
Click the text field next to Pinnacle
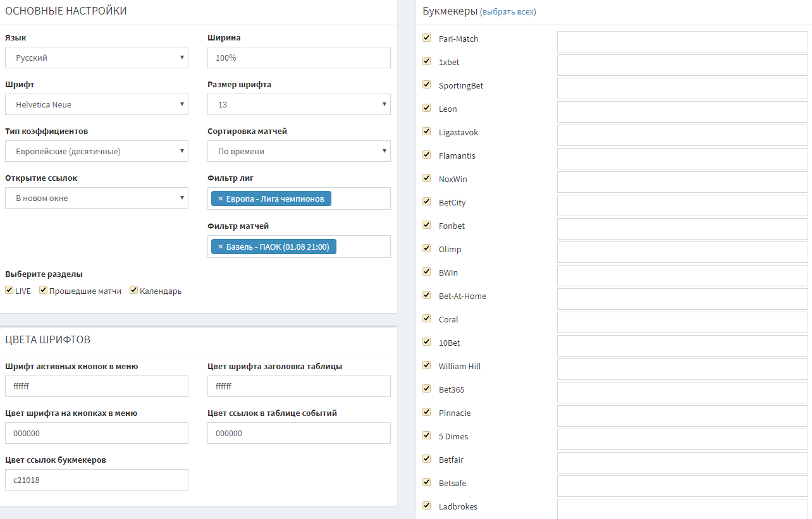pos(682,416)
